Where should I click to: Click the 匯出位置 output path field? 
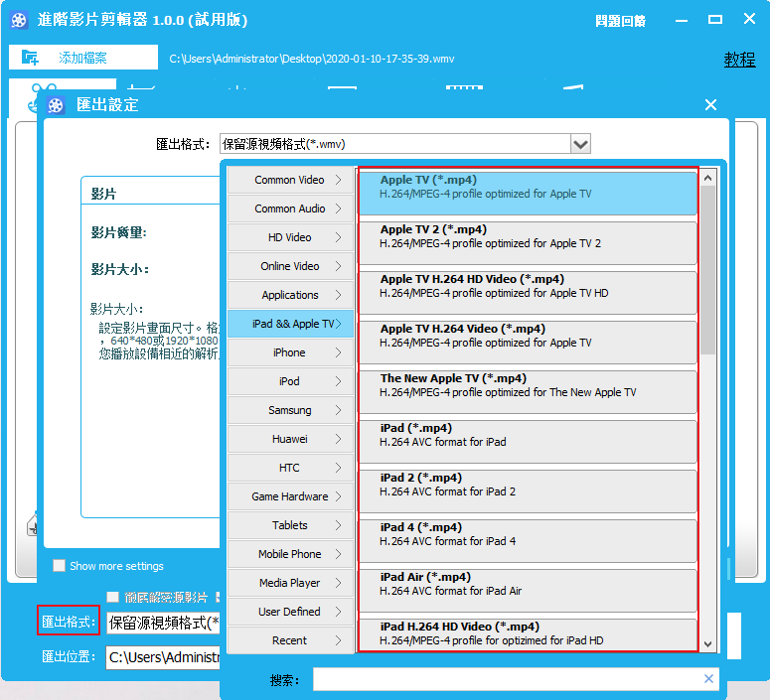(163, 657)
